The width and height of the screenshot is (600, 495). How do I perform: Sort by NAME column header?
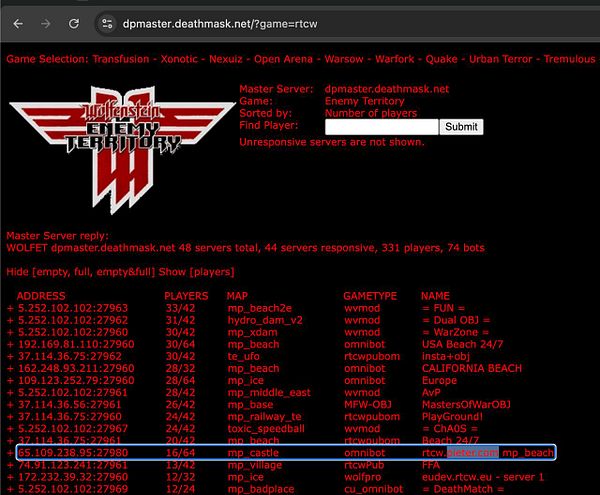coord(435,296)
